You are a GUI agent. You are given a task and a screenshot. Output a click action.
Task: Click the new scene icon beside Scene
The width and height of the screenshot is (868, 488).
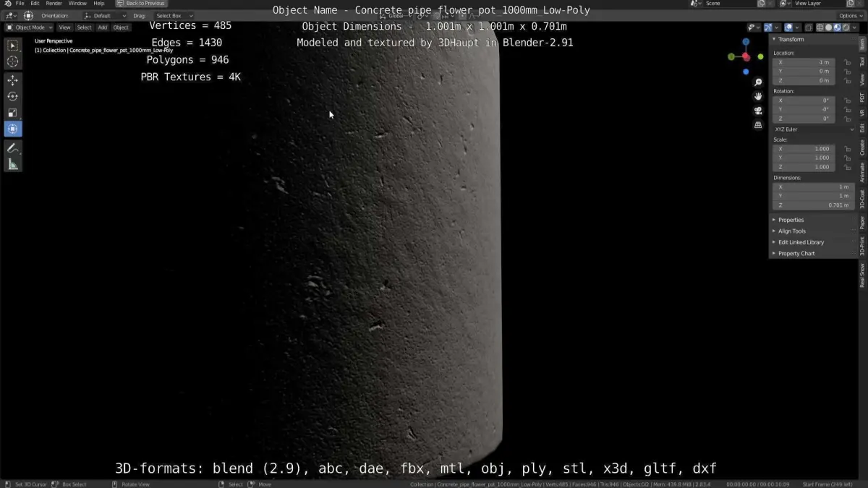pyautogui.click(x=762, y=4)
